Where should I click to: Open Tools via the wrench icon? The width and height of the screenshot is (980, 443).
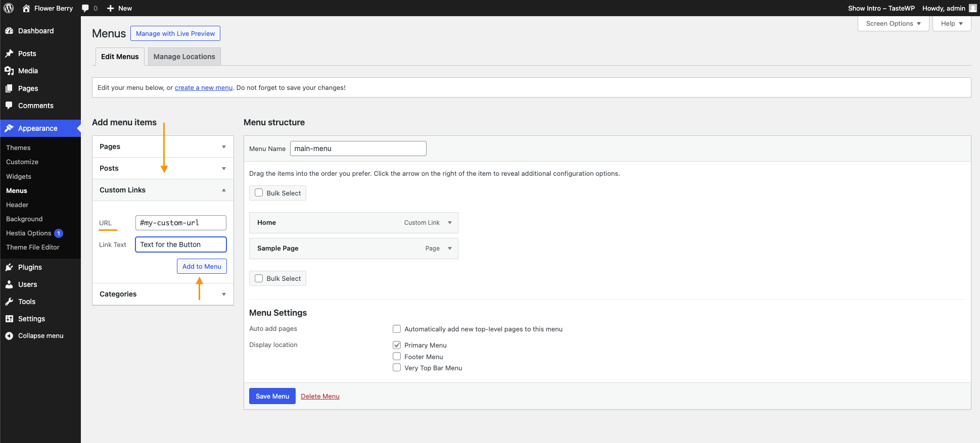click(x=9, y=302)
